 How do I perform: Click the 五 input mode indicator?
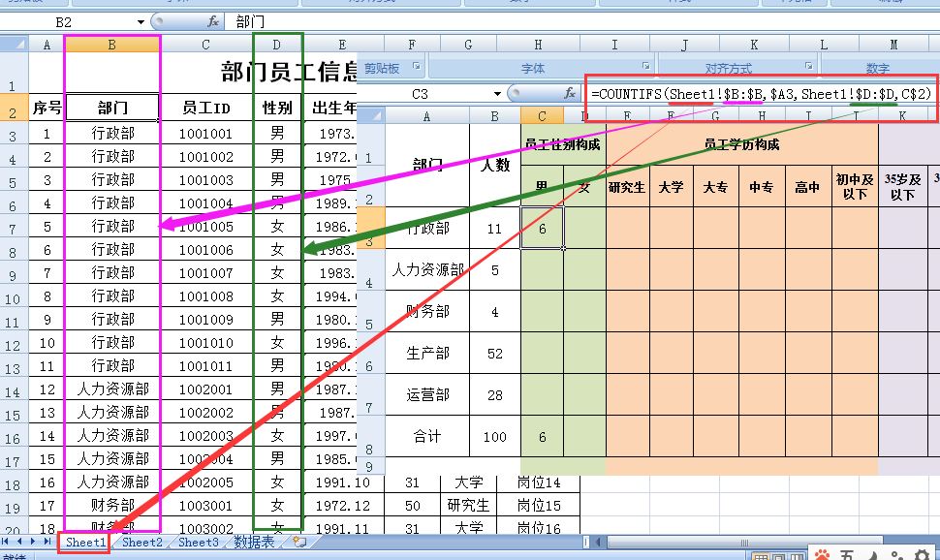coord(846,555)
